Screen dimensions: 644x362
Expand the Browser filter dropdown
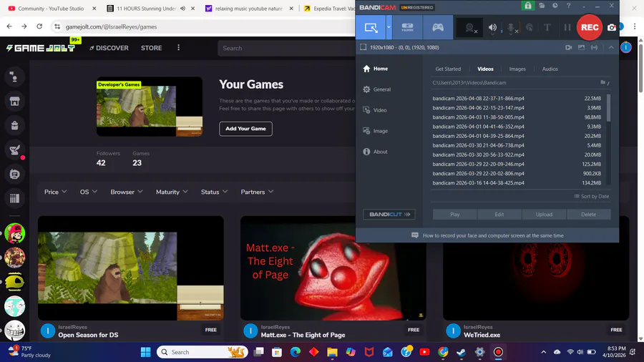tap(127, 192)
